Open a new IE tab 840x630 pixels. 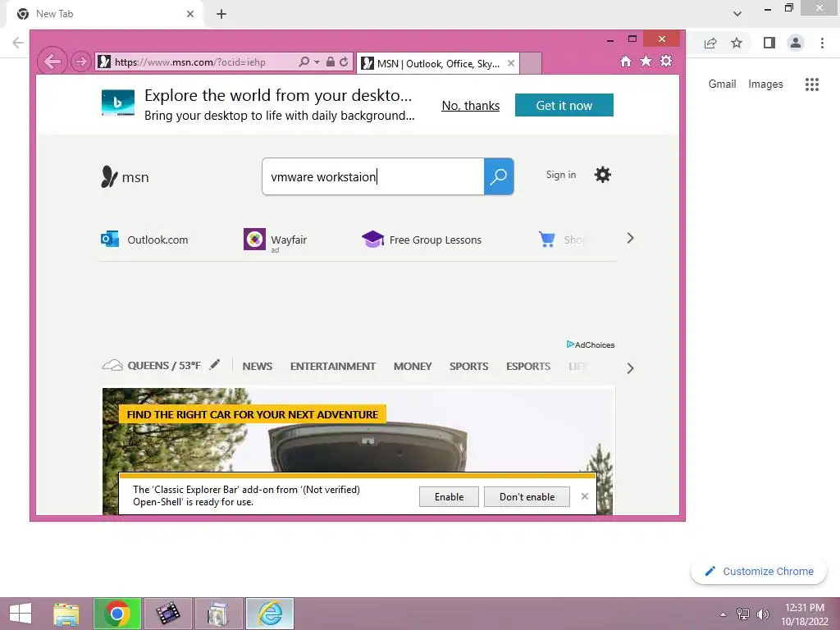(531, 63)
